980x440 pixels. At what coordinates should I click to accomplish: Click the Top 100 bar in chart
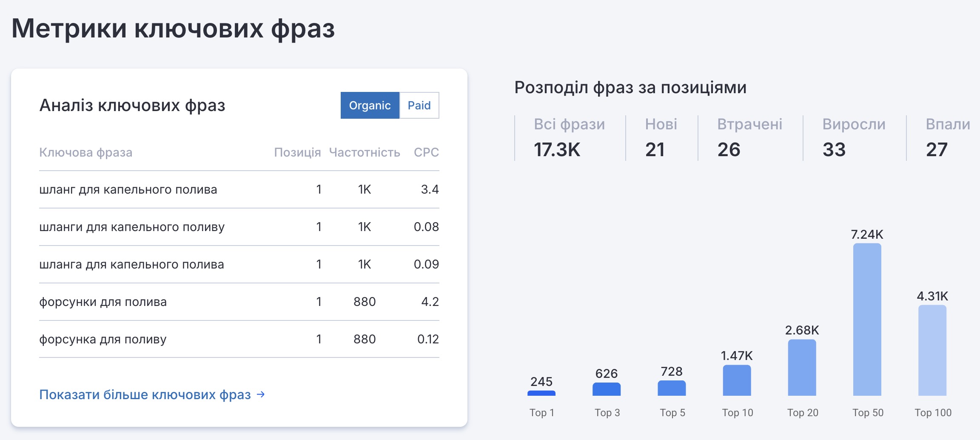point(932,350)
